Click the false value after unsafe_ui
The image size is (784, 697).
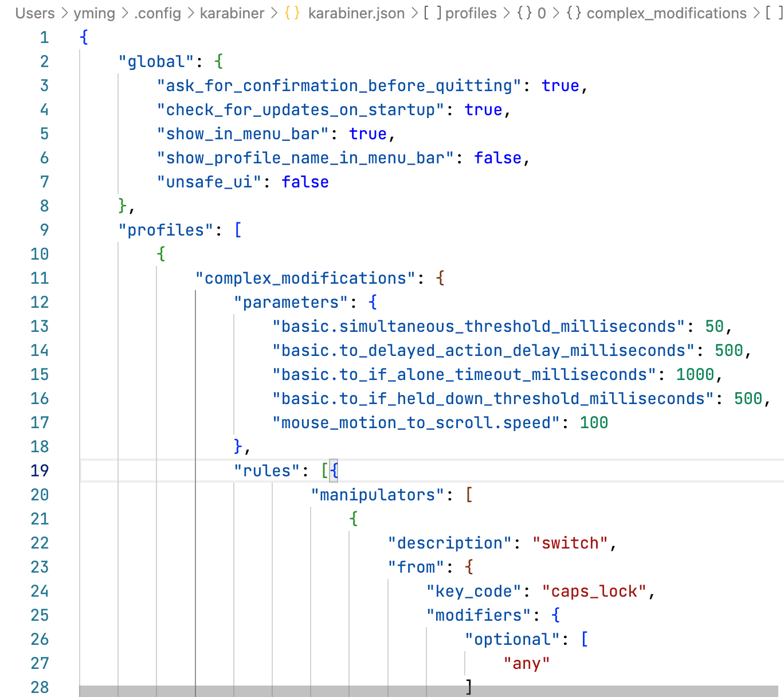click(x=305, y=182)
